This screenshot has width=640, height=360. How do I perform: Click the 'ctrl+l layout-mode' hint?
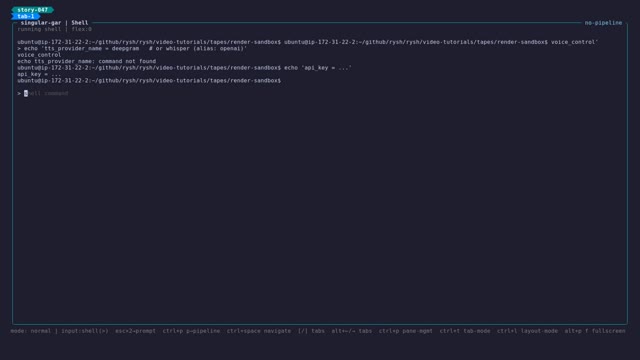(x=527, y=331)
